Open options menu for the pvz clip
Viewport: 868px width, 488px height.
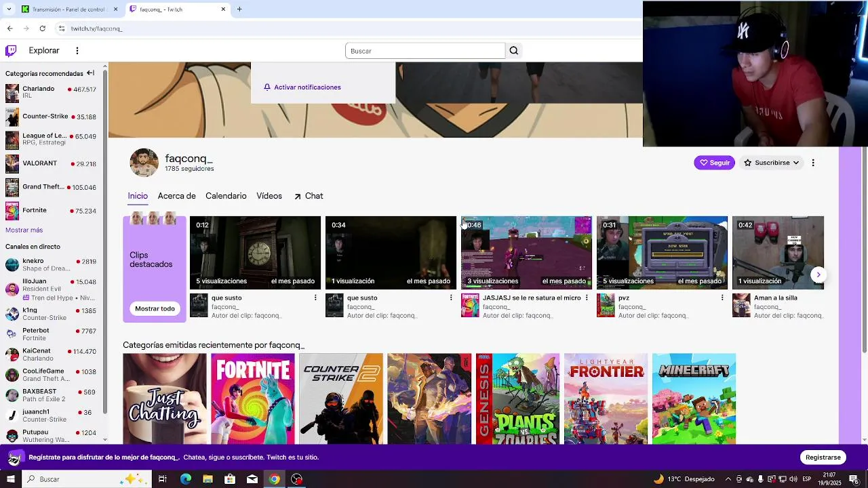coord(722,298)
